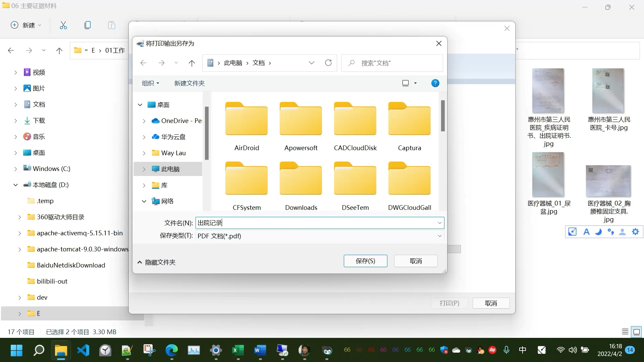
Task: Click the file list vertical scrollbar
Action: (x=443, y=116)
